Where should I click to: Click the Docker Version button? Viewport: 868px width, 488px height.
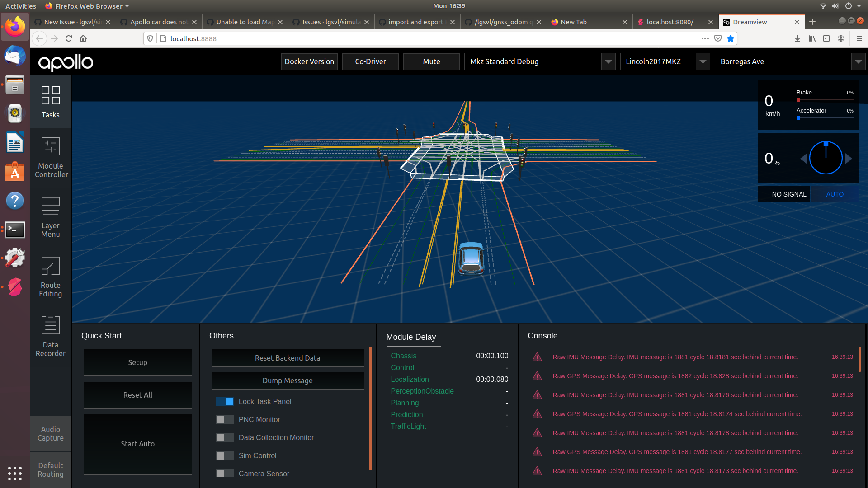[309, 61]
